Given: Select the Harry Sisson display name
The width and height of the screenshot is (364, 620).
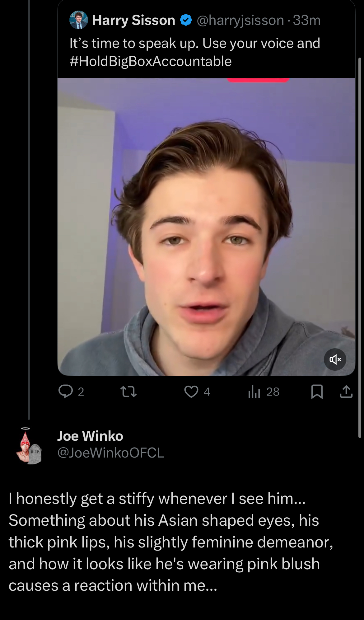Looking at the screenshot, I should click(133, 20).
